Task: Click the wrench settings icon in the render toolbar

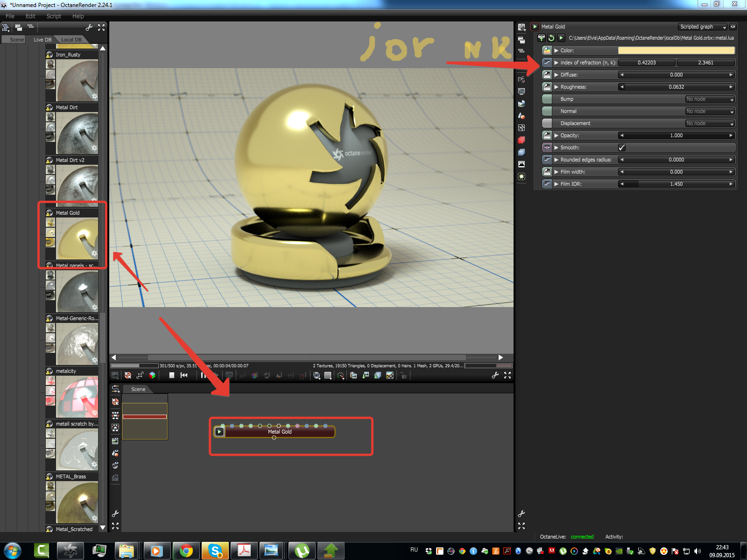Action: click(495, 375)
